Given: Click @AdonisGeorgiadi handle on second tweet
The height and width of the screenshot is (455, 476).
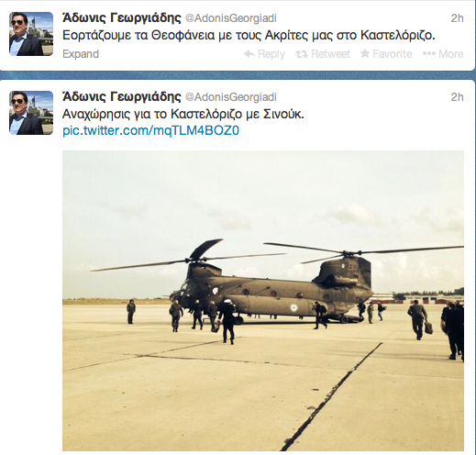Looking at the screenshot, I should [231, 97].
